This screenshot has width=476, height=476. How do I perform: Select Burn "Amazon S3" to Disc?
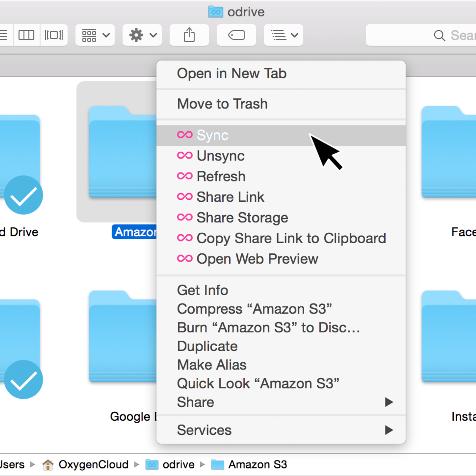click(x=281, y=328)
